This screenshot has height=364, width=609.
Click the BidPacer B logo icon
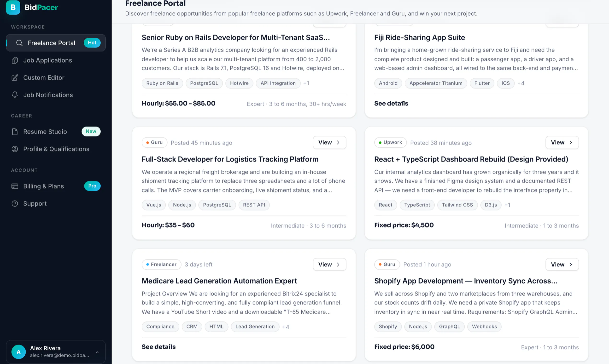click(13, 7)
